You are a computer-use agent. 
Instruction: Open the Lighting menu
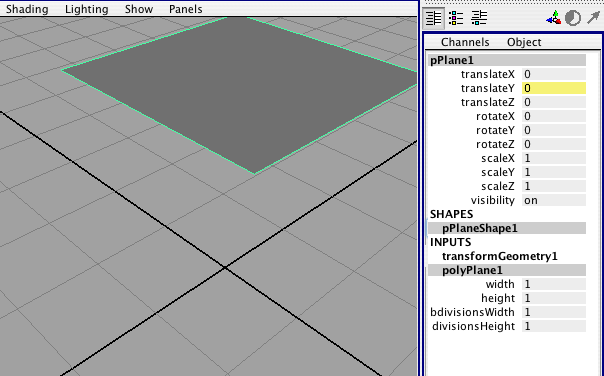click(x=87, y=9)
